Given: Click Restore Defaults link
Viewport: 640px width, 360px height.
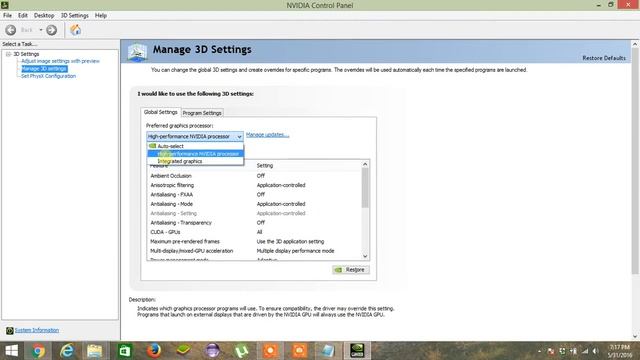Looking at the screenshot, I should tap(604, 58).
